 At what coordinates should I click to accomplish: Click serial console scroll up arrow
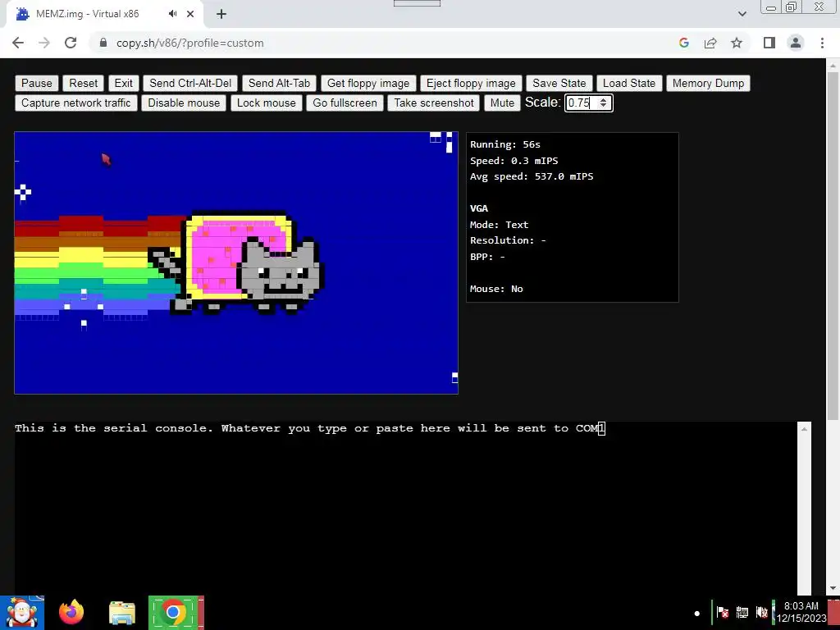click(x=804, y=428)
